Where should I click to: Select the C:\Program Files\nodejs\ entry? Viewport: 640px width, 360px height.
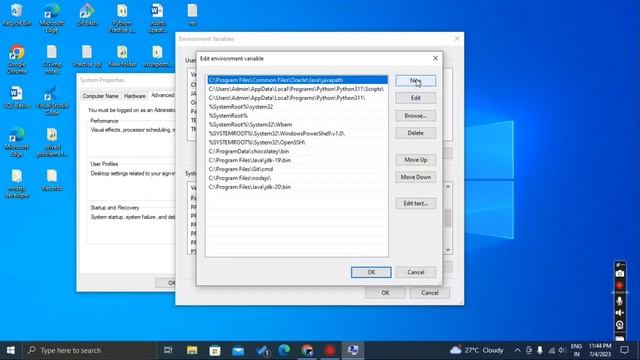point(297,178)
